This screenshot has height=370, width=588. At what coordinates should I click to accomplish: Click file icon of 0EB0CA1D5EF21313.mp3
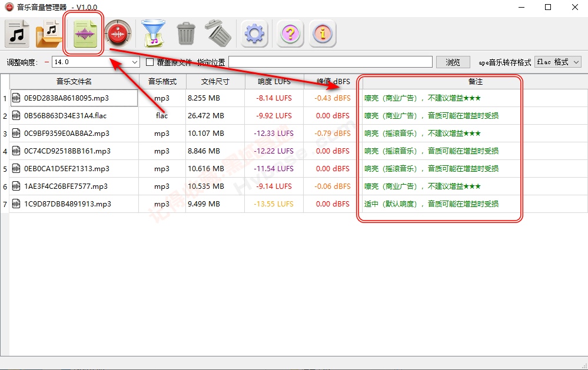click(16, 169)
